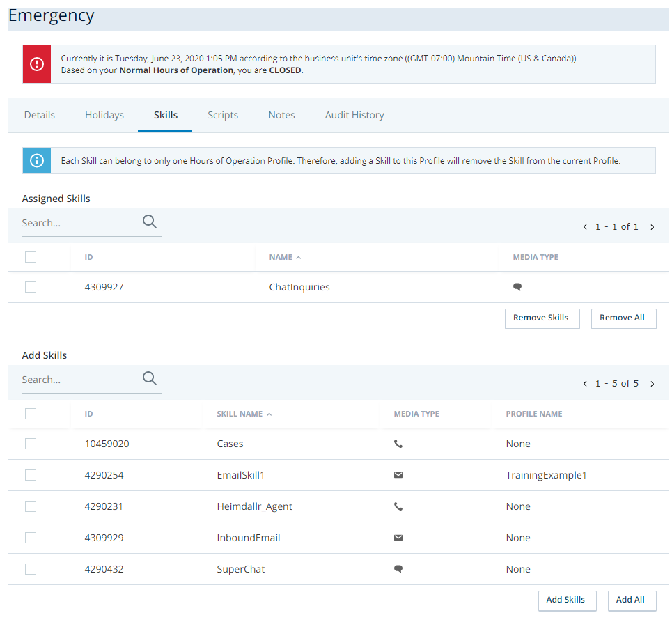The image size is (672, 629).
Task: Go to next page of Add Skills
Action: (x=653, y=384)
